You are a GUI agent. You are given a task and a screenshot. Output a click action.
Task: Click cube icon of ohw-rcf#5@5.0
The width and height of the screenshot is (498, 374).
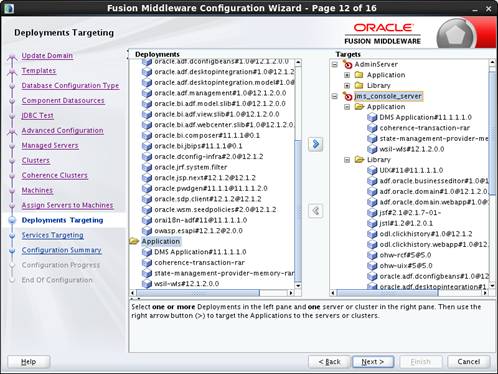point(372,255)
